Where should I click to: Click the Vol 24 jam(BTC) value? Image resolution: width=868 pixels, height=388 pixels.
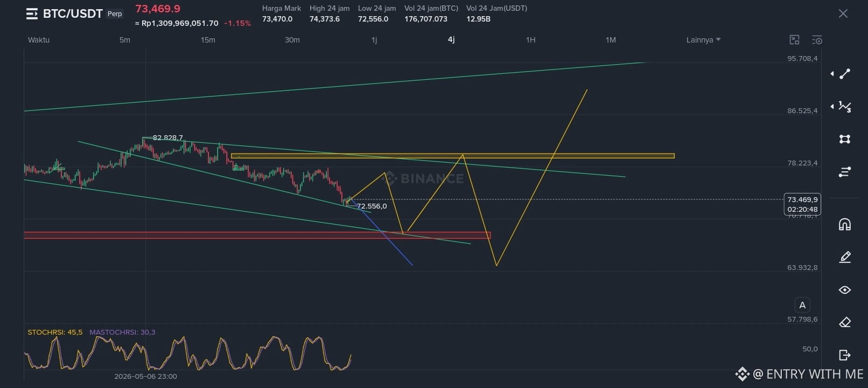[x=426, y=19]
